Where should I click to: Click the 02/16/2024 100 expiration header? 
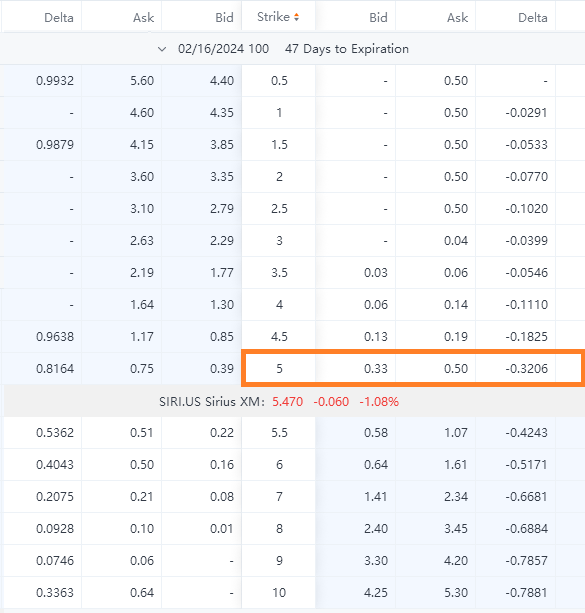click(223, 49)
